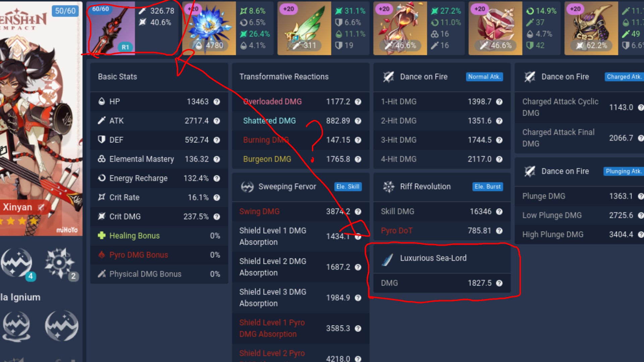Click the Ele. Skill tag
Image resolution: width=644 pixels, height=362 pixels.
click(348, 187)
